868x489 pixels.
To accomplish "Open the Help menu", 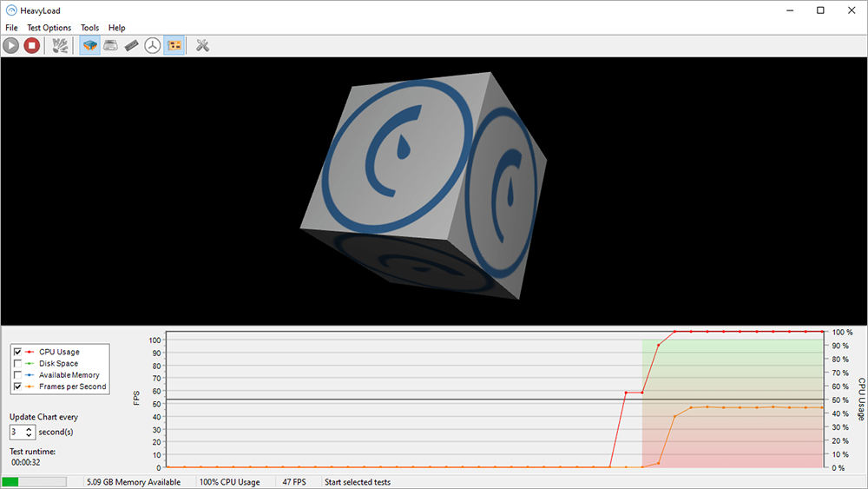I will [117, 28].
